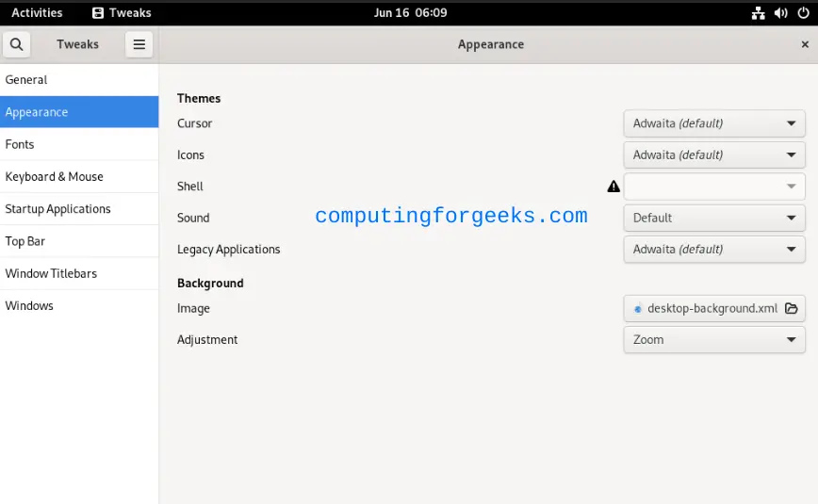Open the Legacy Applications theme dropdown
The width and height of the screenshot is (818, 504).
(714, 250)
